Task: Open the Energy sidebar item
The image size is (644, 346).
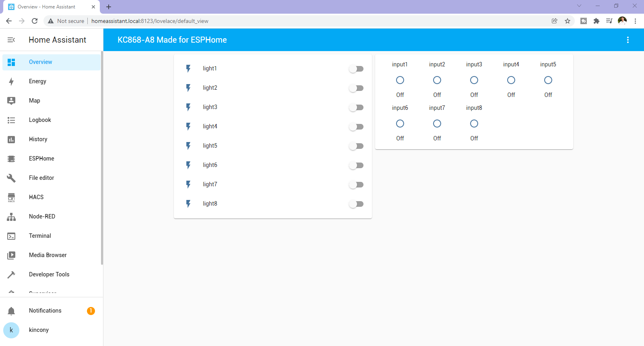Action: [x=37, y=81]
